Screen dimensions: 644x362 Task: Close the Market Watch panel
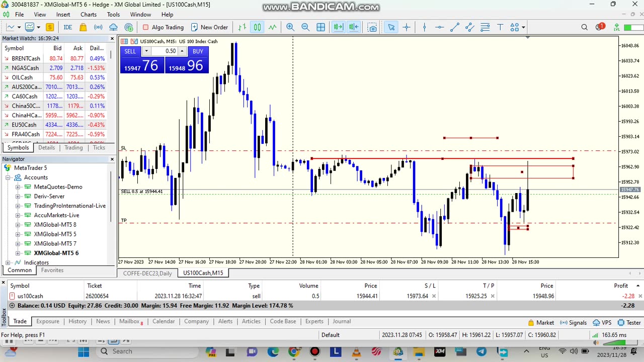pyautogui.click(x=112, y=38)
